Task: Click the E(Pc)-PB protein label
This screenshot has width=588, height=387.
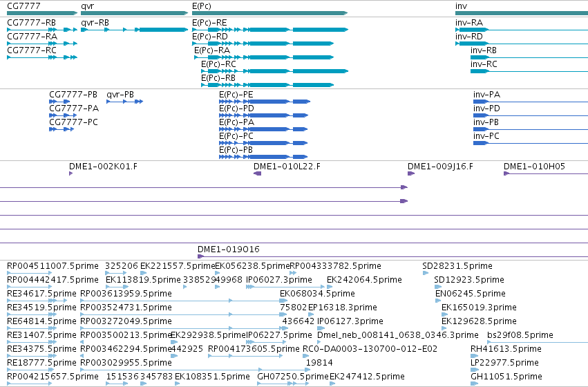Action: pos(236,151)
